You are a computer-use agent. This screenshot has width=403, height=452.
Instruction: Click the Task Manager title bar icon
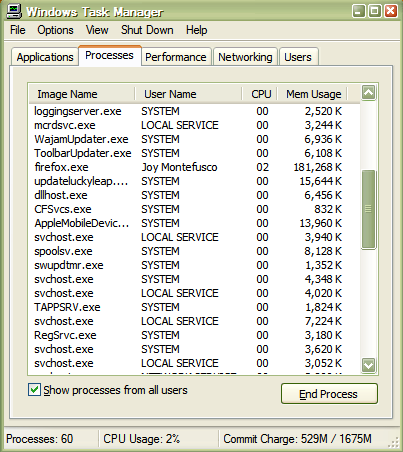click(14, 11)
